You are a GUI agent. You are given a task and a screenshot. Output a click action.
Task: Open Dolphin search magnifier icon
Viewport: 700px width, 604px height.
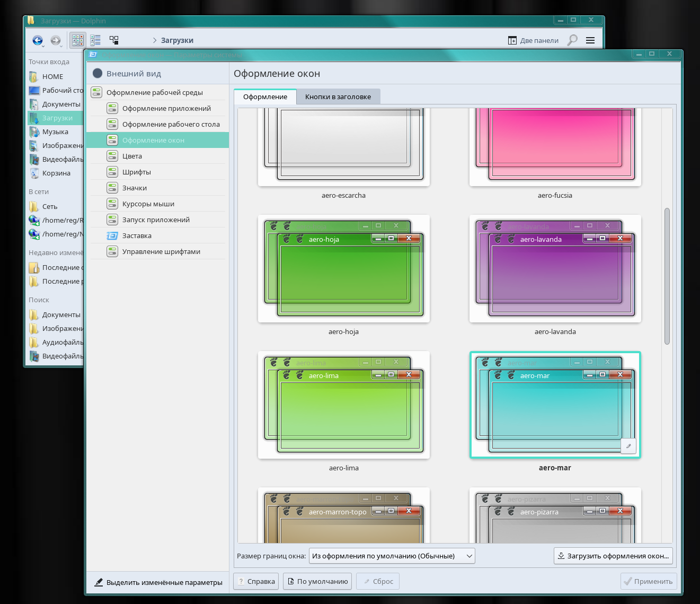click(572, 40)
